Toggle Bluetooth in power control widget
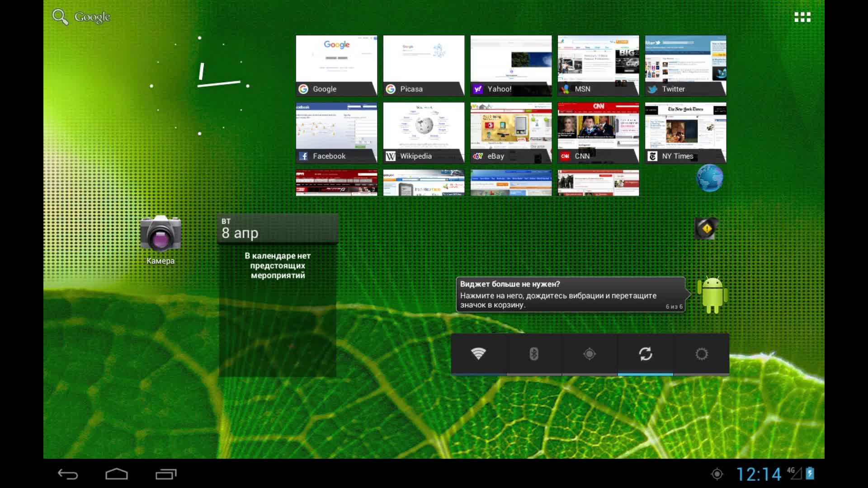Viewport: 868px width, 488px height. (x=534, y=354)
